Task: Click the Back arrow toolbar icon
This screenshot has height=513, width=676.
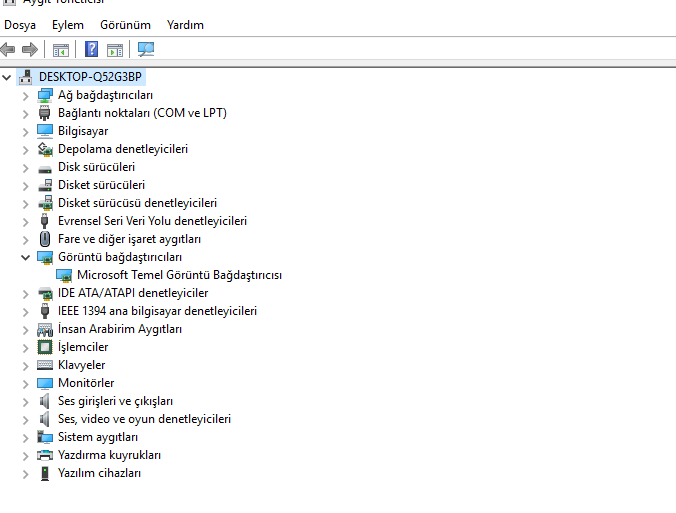Action: pos(8,50)
